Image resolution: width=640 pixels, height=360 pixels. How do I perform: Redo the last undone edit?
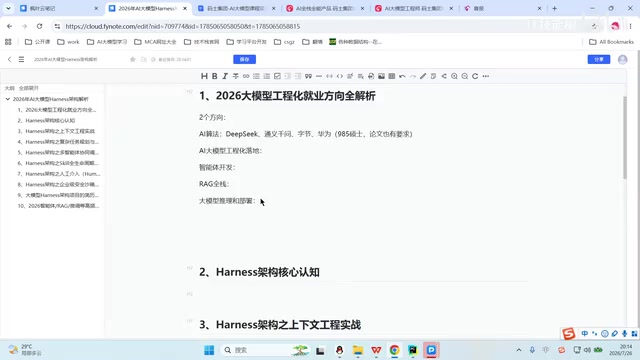[413, 76]
